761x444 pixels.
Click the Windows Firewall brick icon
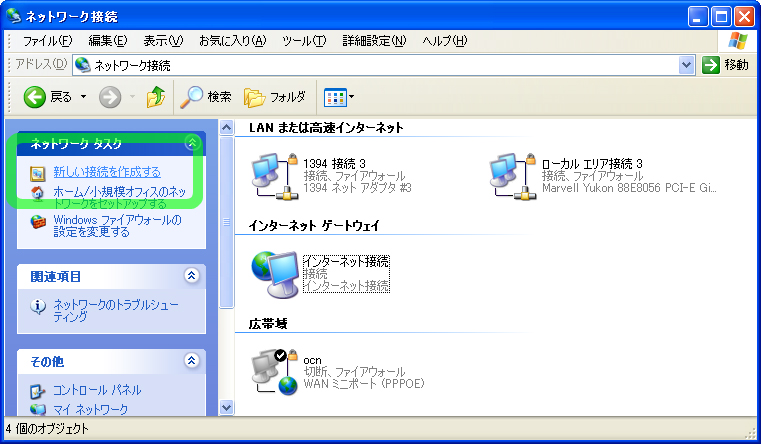(x=38, y=222)
